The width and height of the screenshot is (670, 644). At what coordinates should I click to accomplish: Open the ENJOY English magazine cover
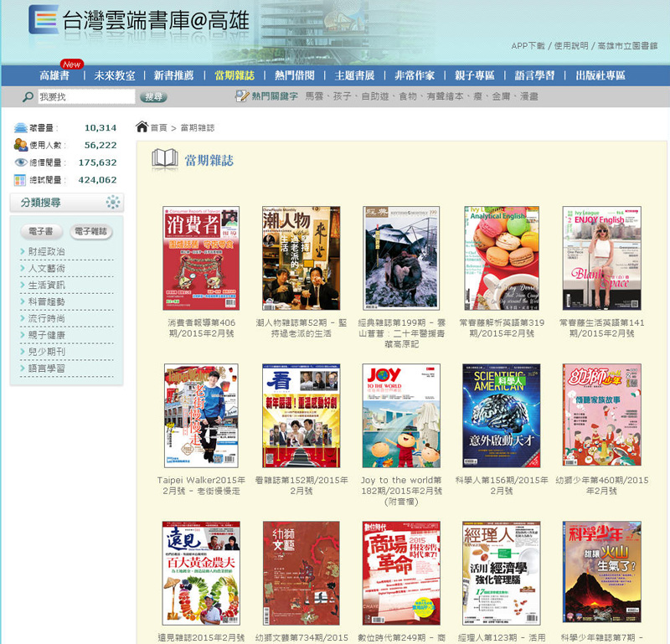601,258
